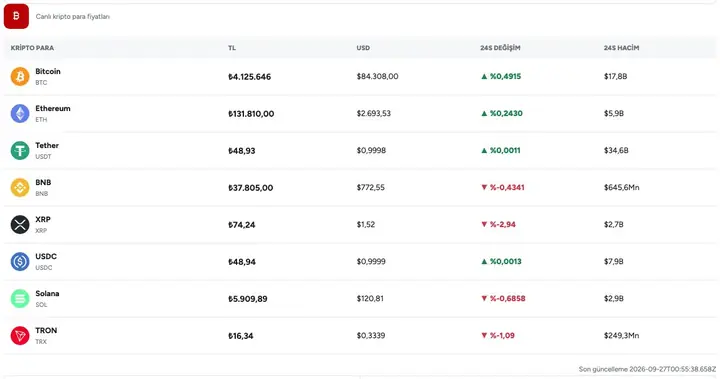
Task: Sort by the KRİPTO PARA column header
Action: 32,48
